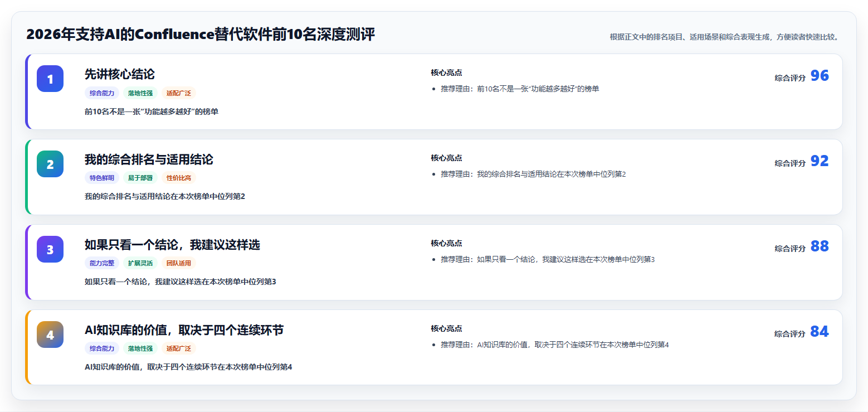Viewport: 868px width, 412px height.
Task: Click the 核心亮点 label in card 2
Action: pyautogui.click(x=446, y=158)
